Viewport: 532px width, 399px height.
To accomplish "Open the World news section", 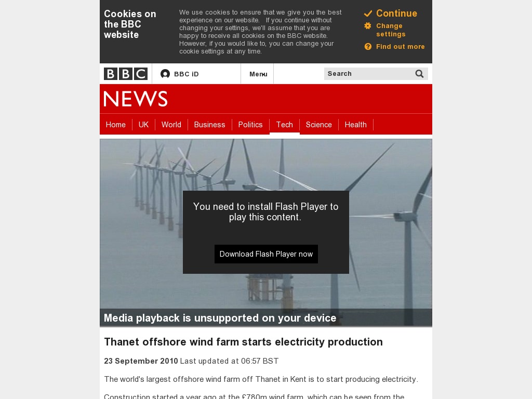I will (x=171, y=125).
